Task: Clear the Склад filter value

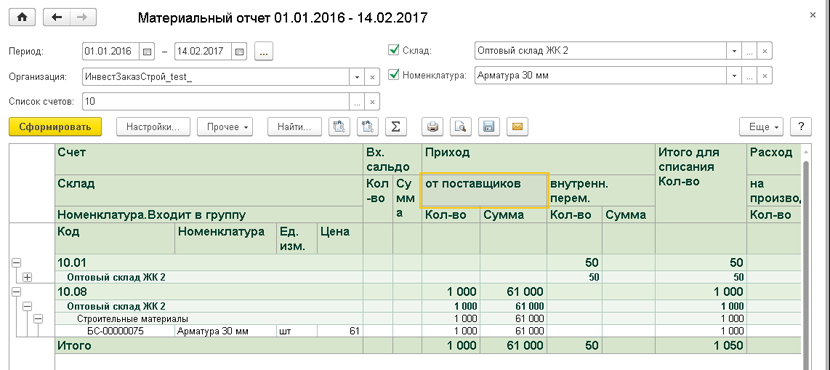Action: pos(764,51)
